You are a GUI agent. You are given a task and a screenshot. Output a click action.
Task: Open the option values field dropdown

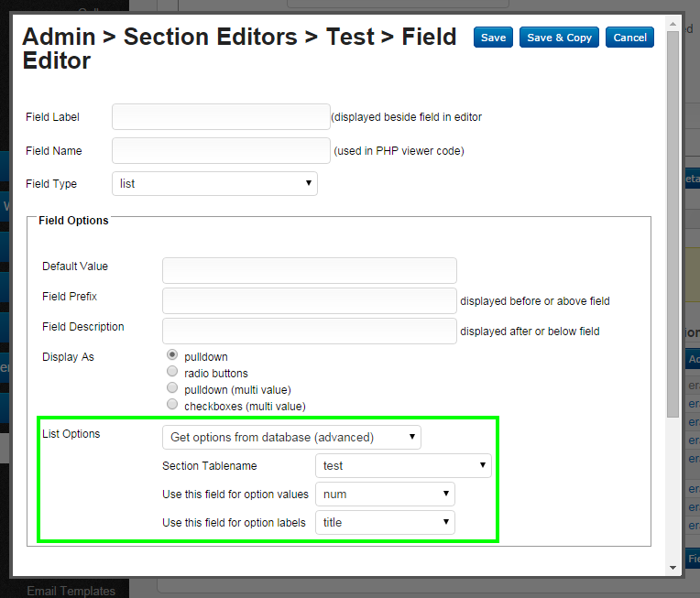385,495
